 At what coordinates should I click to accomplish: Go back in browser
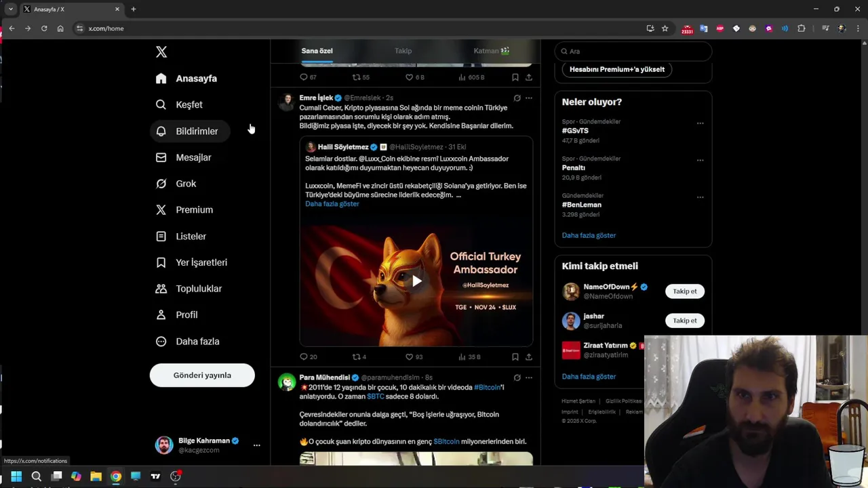click(x=12, y=28)
